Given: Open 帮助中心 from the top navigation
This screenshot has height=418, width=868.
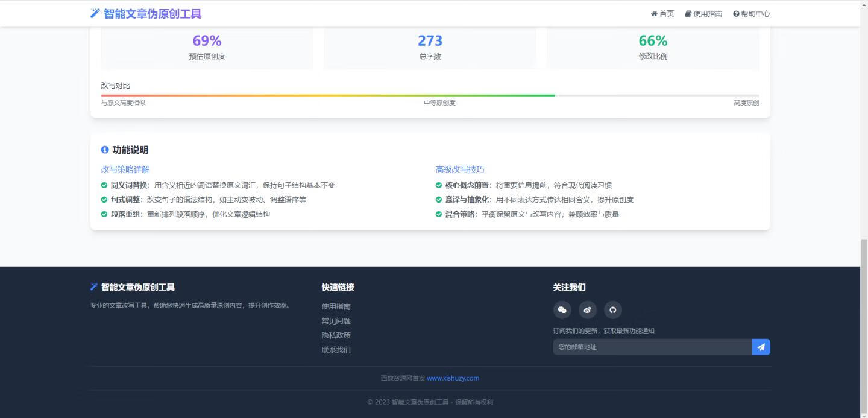Looking at the screenshot, I should (752, 13).
